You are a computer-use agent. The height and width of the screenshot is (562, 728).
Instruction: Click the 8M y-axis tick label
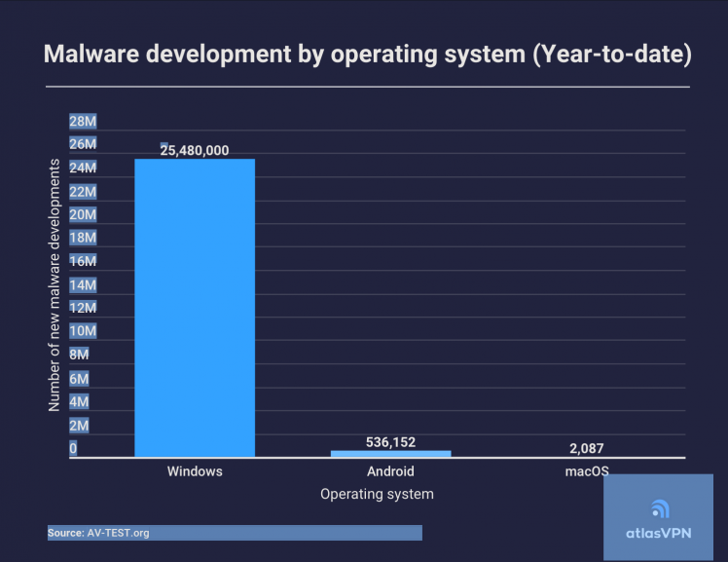pyautogui.click(x=78, y=355)
